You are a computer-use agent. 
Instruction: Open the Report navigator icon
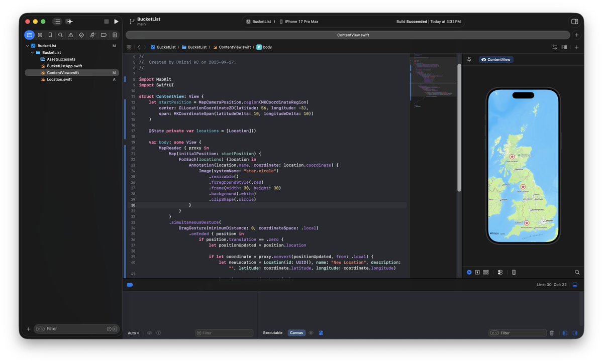pos(115,35)
